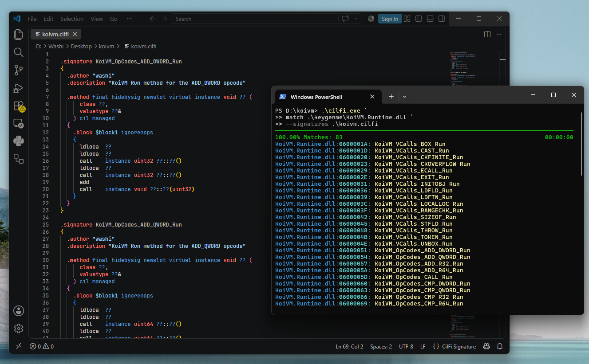The image size is (589, 364).
Task: Click the D: drive breadcrumb
Action: (x=39, y=46)
